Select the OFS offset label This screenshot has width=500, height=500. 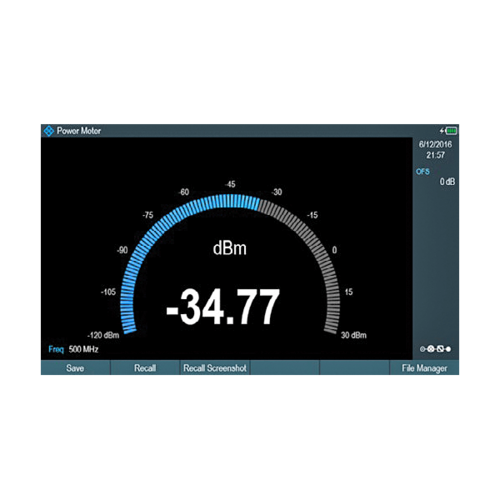coord(423,172)
